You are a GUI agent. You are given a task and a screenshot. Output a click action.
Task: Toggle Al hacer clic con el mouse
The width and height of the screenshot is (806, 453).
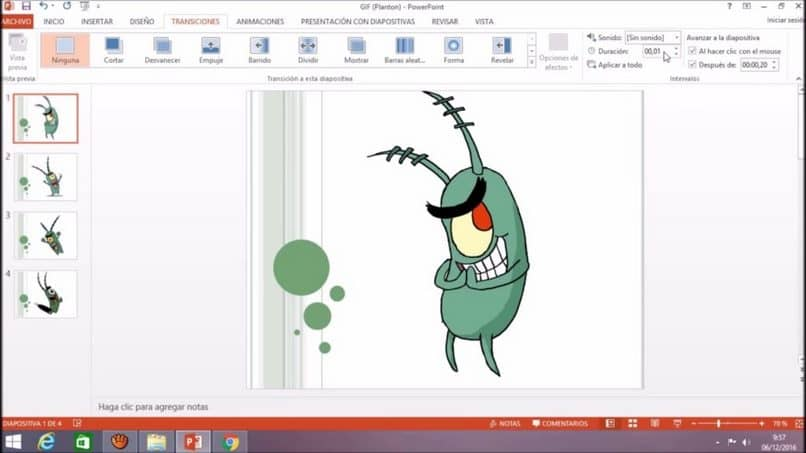[x=692, y=51]
